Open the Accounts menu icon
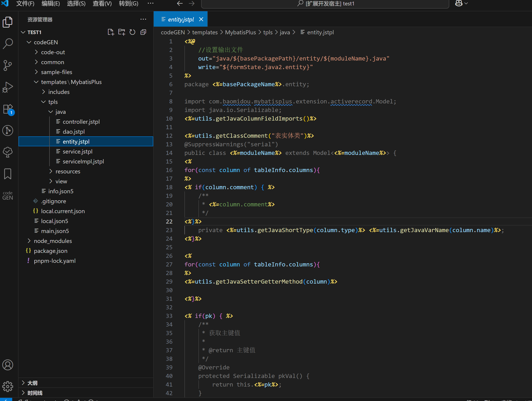 (x=8, y=365)
